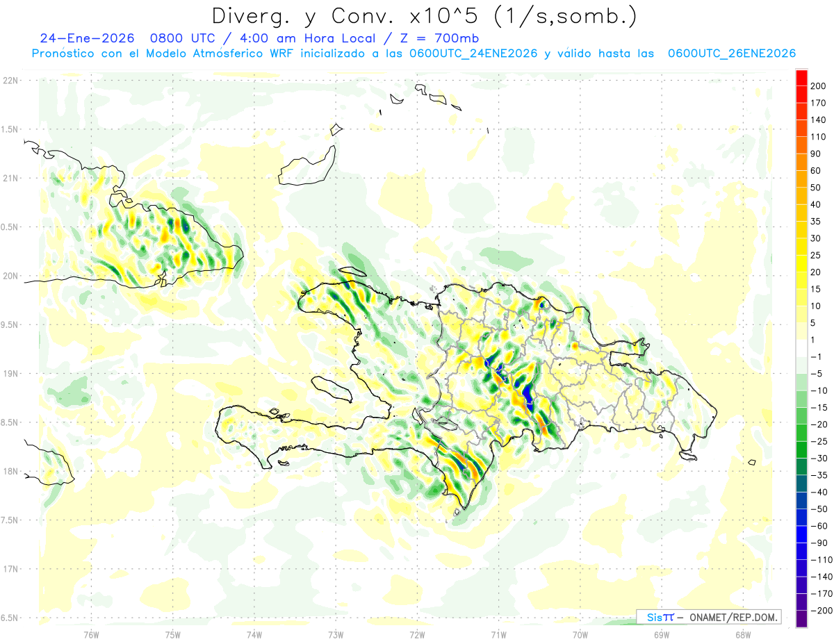Image resolution: width=834 pixels, height=644 pixels.
Task: Click the legend value '50'
Action: [816, 188]
